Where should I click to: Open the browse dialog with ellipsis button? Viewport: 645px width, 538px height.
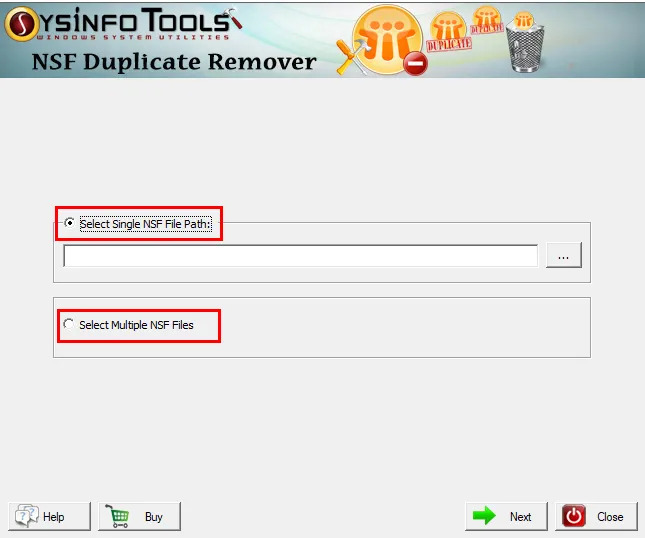tap(564, 255)
